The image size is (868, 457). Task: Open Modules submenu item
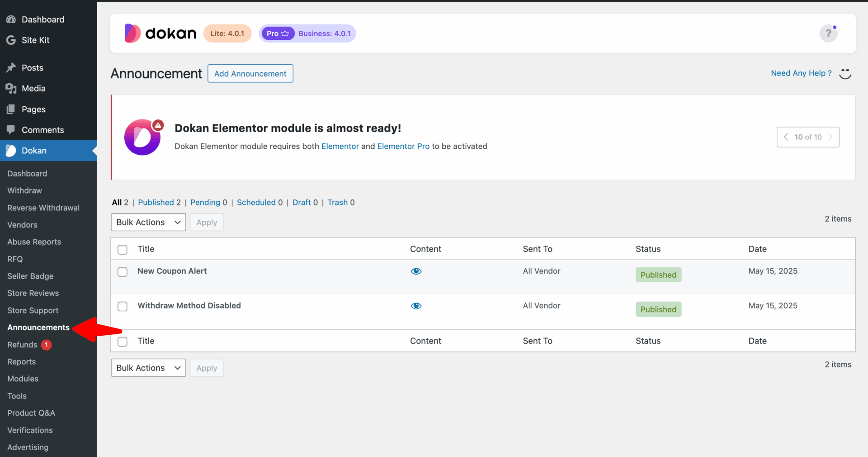pyautogui.click(x=23, y=379)
